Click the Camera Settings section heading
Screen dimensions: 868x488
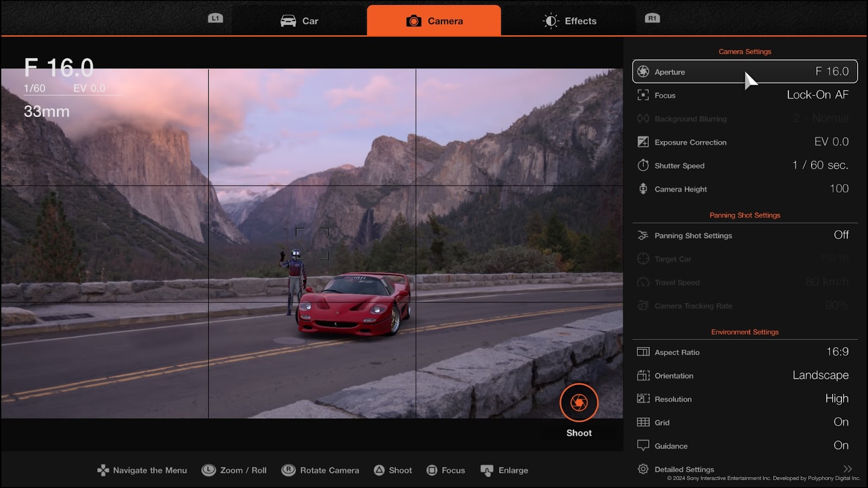point(745,52)
